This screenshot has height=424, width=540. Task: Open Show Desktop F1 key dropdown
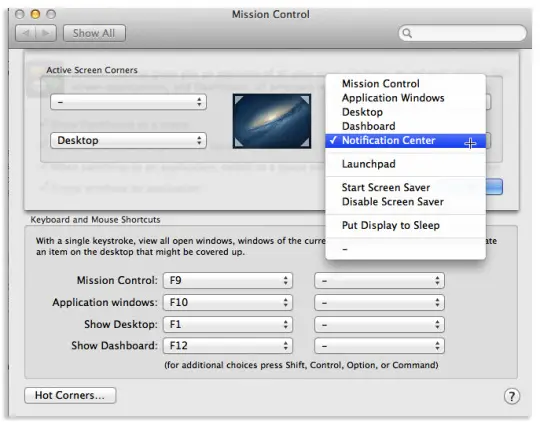[228, 324]
